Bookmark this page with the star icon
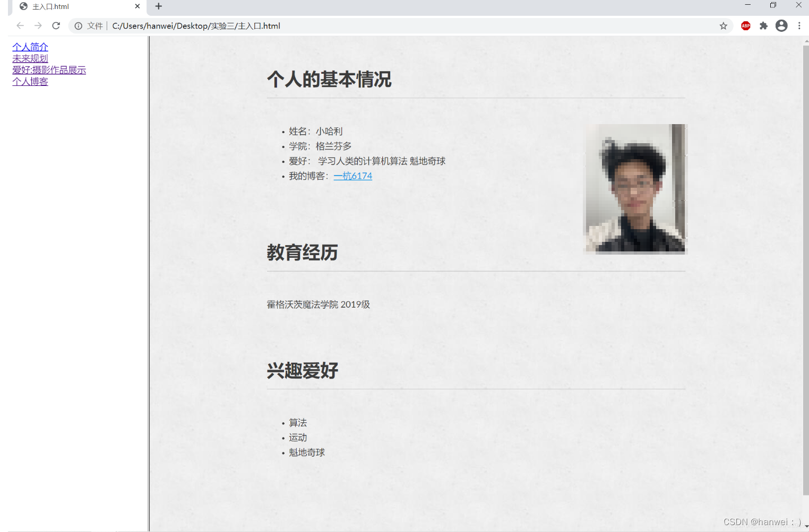809x532 pixels. click(723, 25)
